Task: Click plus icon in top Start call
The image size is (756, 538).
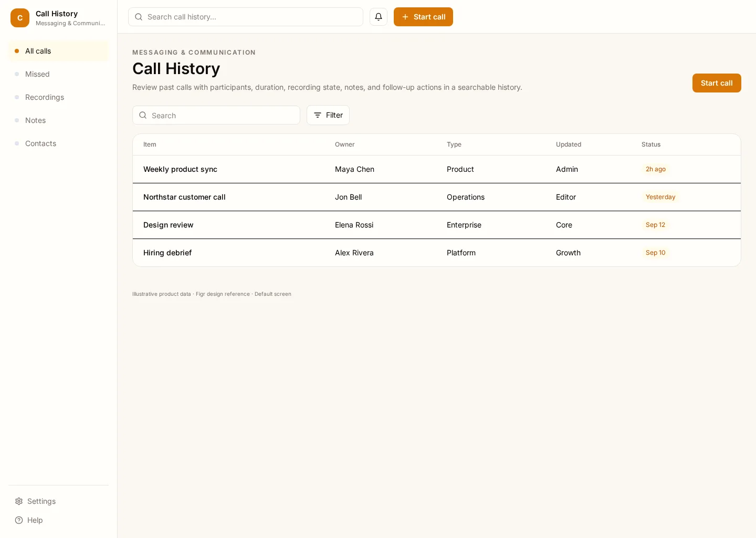Action: [x=405, y=17]
